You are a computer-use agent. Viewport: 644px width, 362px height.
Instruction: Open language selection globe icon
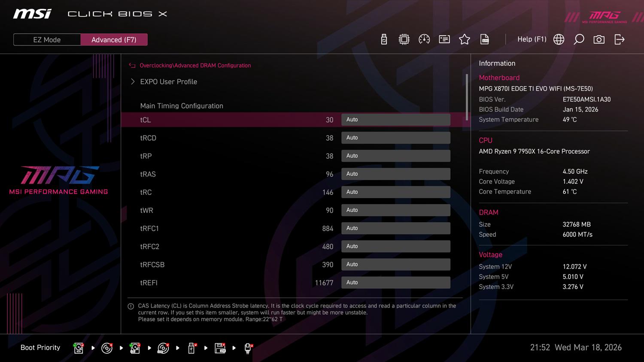pyautogui.click(x=559, y=39)
